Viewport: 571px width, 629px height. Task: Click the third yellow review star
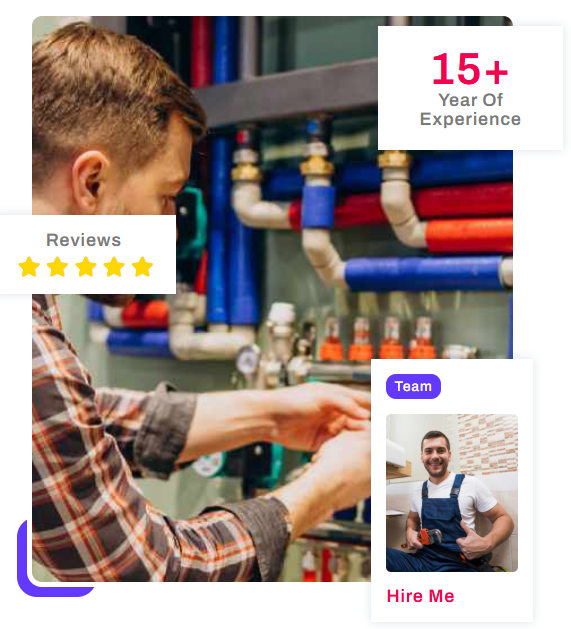(x=86, y=267)
